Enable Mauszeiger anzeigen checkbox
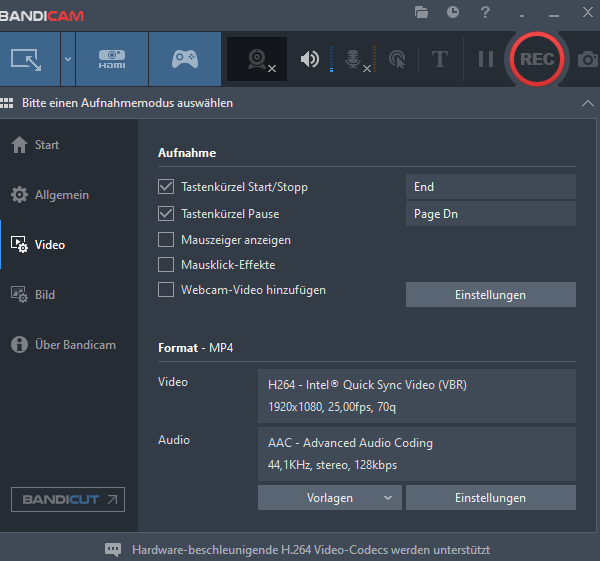600x561 pixels. coord(166,240)
